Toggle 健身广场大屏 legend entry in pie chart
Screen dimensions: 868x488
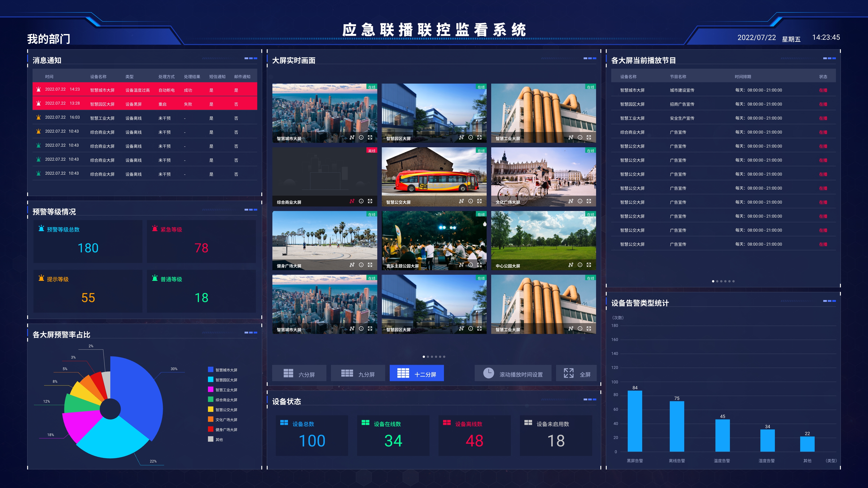(x=223, y=429)
